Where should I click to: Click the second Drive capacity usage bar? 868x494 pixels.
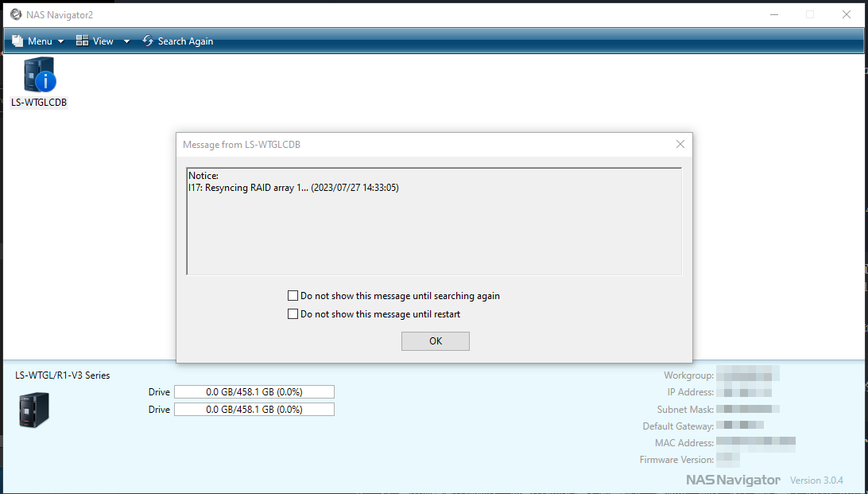[x=254, y=409]
